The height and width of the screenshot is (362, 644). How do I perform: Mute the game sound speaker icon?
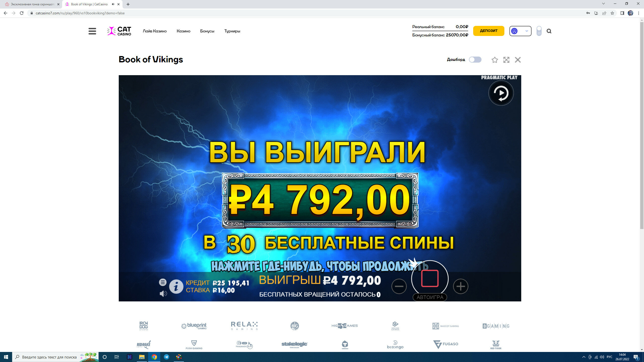163,293
